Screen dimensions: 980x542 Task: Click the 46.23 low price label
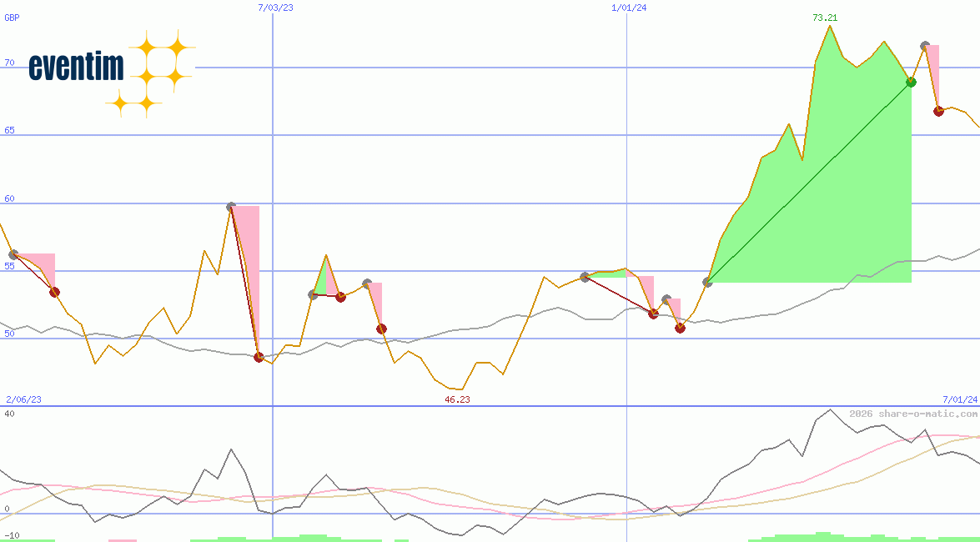pyautogui.click(x=457, y=399)
